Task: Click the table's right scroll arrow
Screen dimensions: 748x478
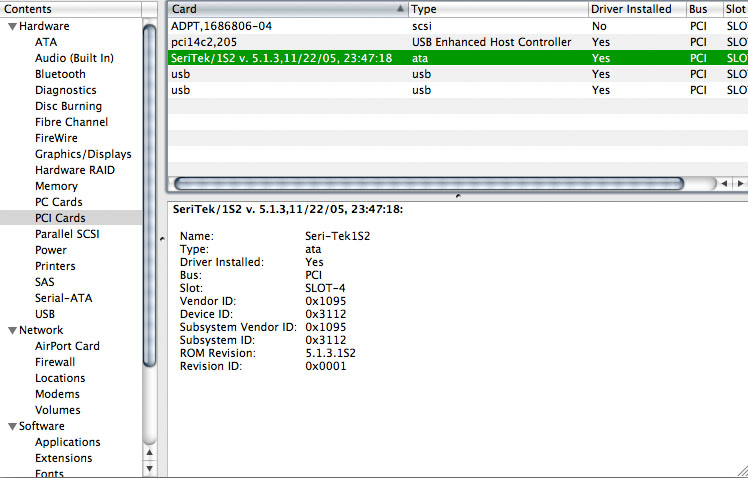Action: pos(739,183)
